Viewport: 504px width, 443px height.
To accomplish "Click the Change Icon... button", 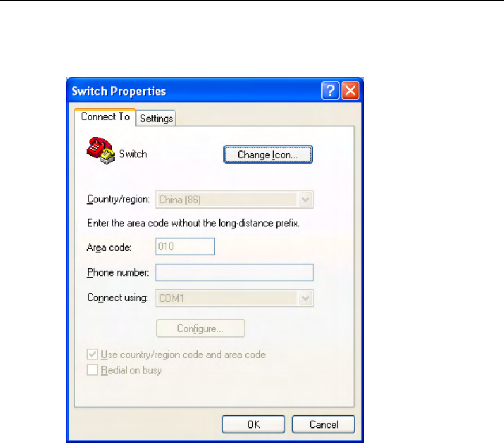I will tap(268, 154).
